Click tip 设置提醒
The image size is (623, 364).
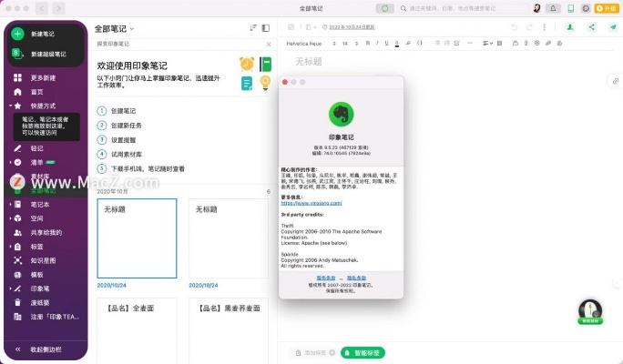[x=123, y=140]
